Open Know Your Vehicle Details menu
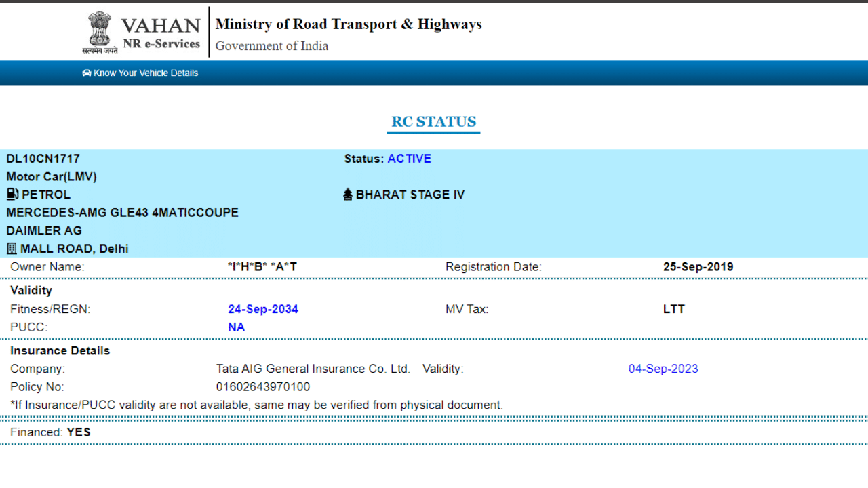Screen dimensions: 868x488 145,73
